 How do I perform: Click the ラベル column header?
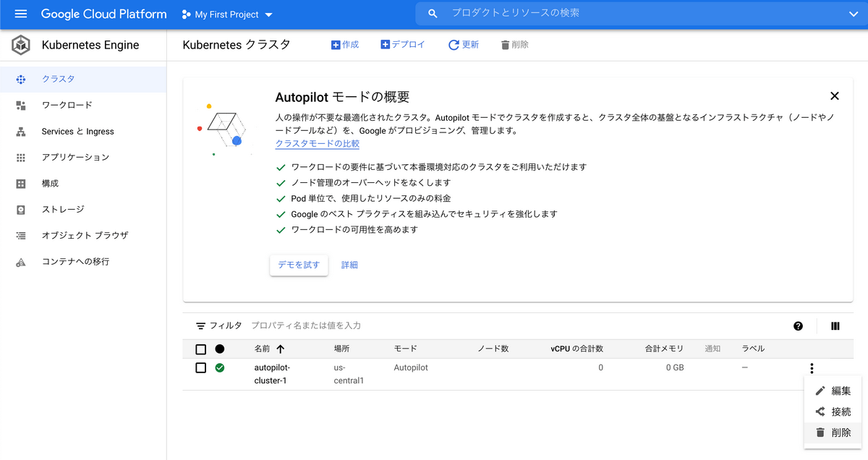(753, 349)
